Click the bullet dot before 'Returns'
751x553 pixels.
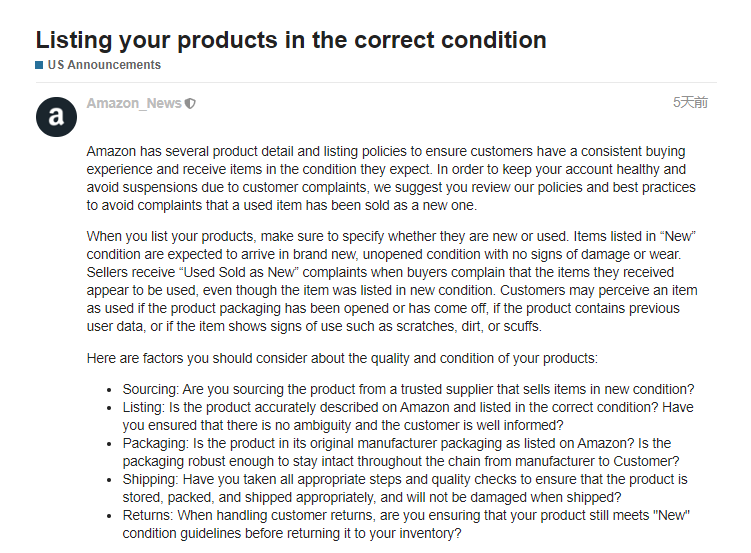[x=110, y=516]
